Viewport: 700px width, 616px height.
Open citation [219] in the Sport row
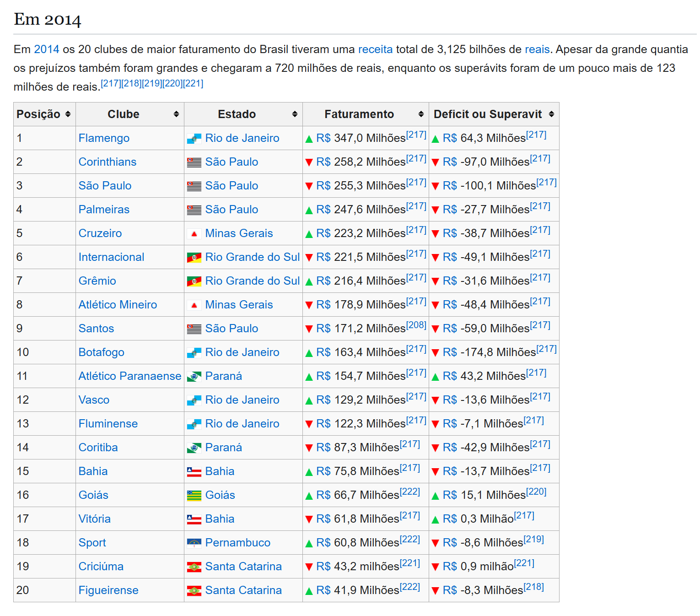(533, 539)
